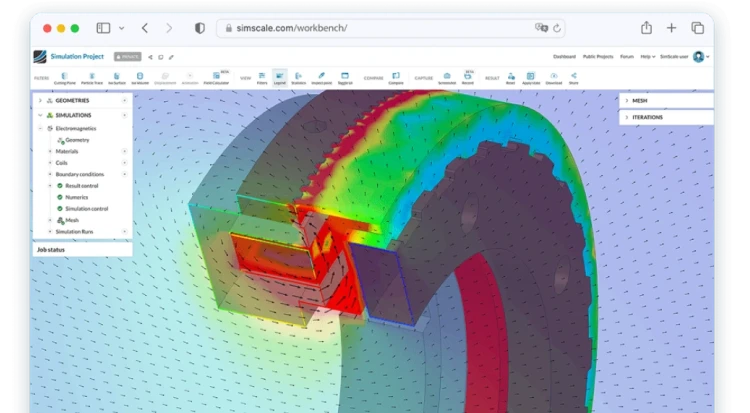Apply the Iso Surface filter

(117, 78)
